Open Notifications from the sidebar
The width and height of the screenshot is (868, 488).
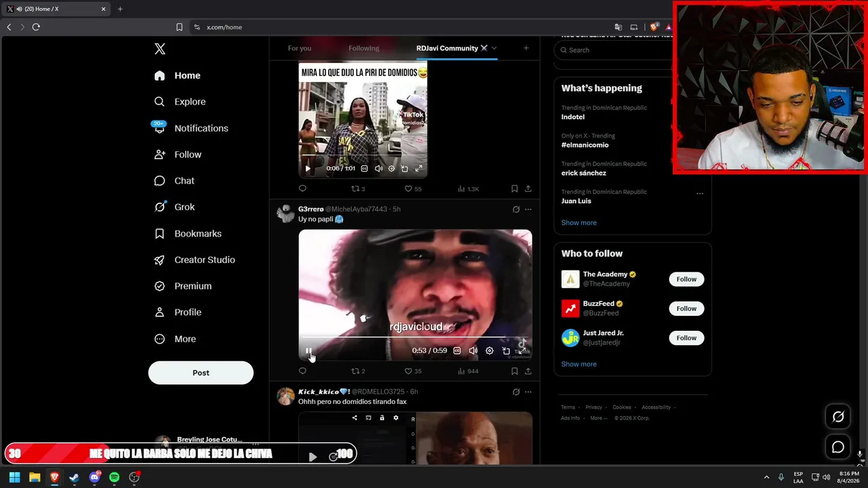click(x=191, y=128)
